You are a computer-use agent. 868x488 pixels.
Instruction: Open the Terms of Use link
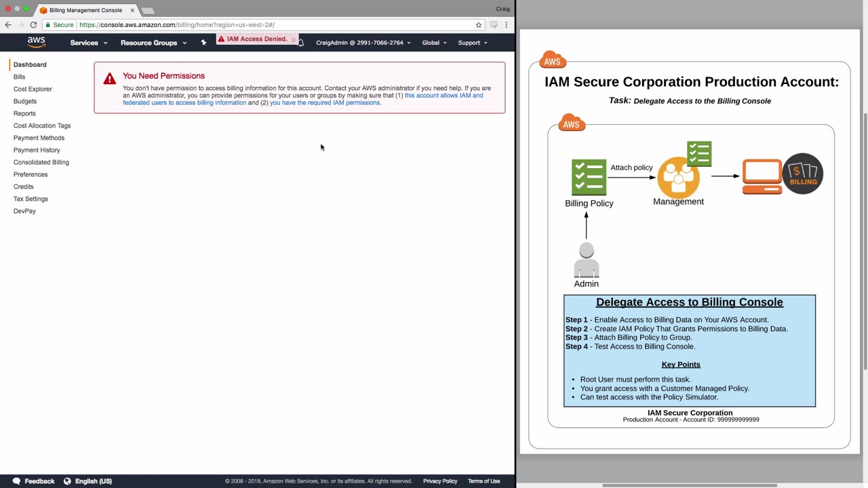coord(484,481)
